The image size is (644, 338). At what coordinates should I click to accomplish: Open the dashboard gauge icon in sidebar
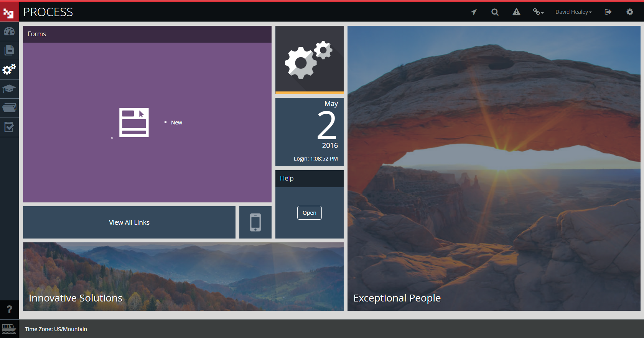[x=9, y=31]
